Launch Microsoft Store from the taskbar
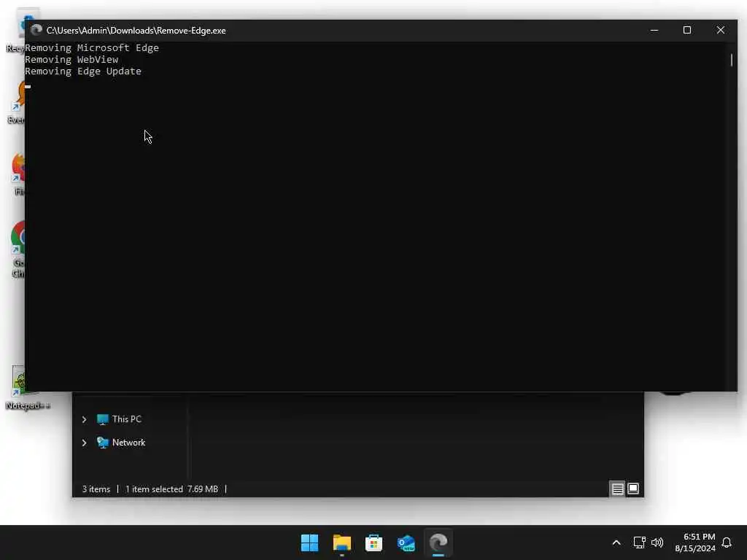This screenshot has width=747, height=560. (x=373, y=542)
